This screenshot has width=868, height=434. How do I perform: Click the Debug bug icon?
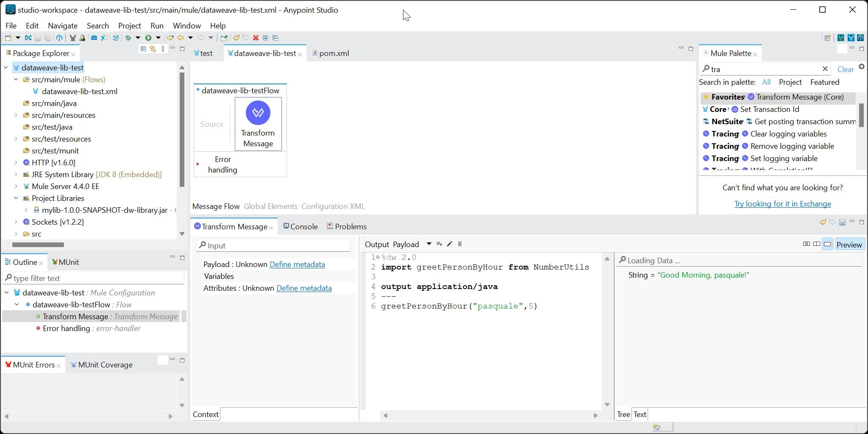[x=128, y=38]
